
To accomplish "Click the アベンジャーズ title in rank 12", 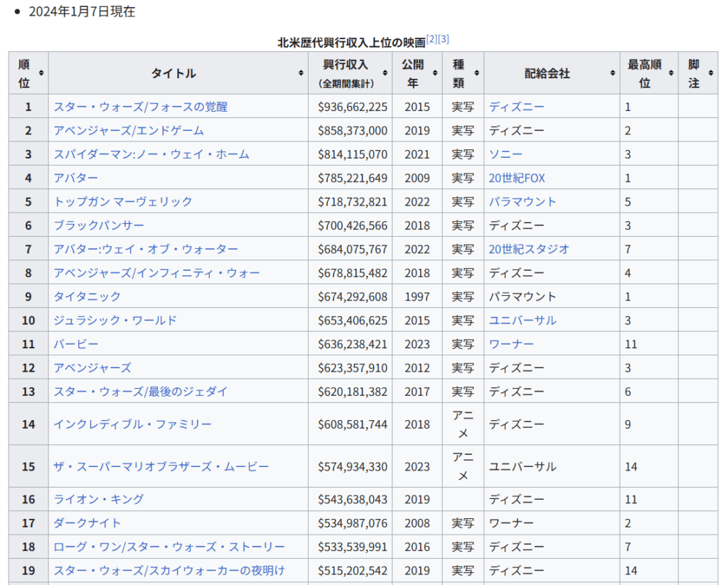I will [92, 367].
